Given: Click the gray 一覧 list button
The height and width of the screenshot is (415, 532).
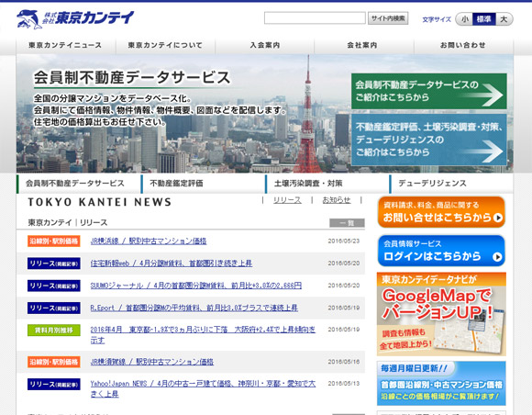Looking at the screenshot, I should (347, 223).
